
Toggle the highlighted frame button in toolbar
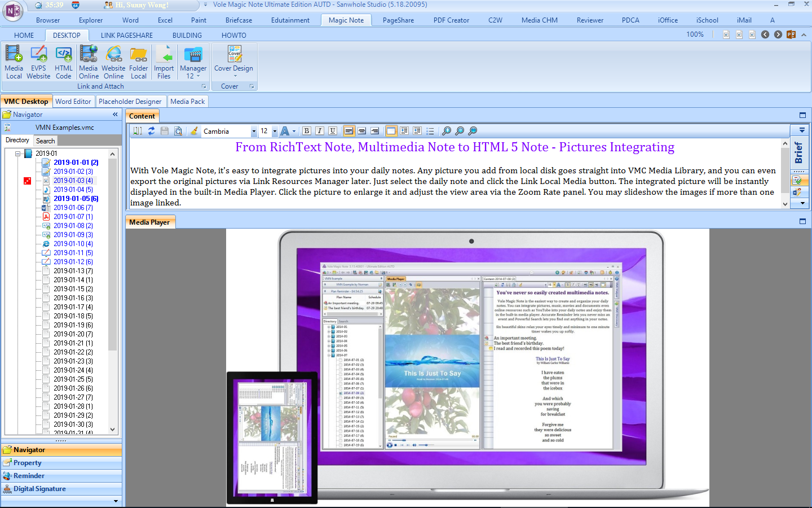click(391, 131)
